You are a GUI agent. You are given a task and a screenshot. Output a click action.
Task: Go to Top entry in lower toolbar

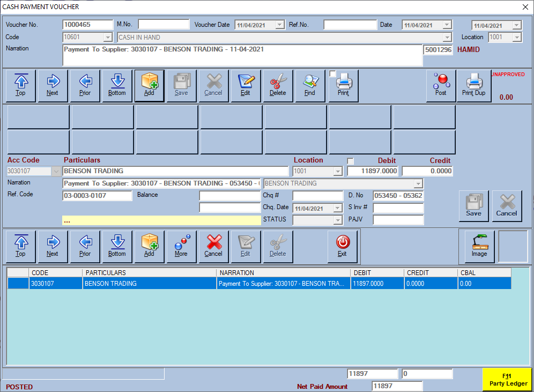pyautogui.click(x=21, y=247)
